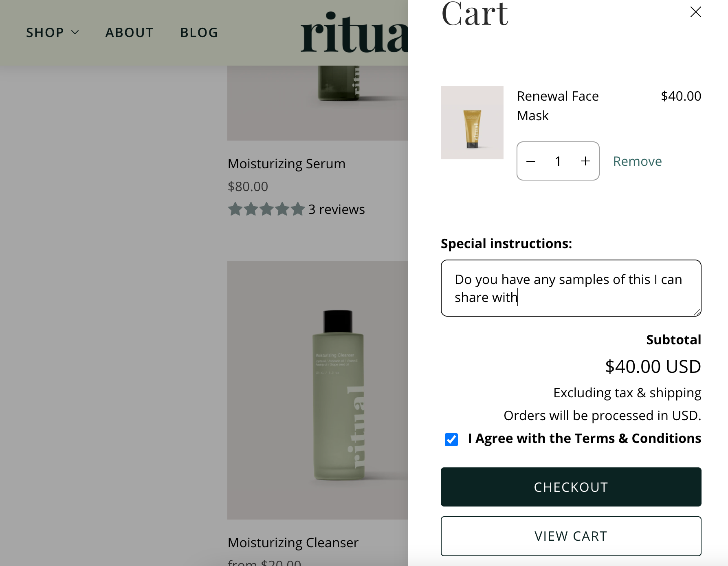Select the ABOUT menu item

[129, 33]
